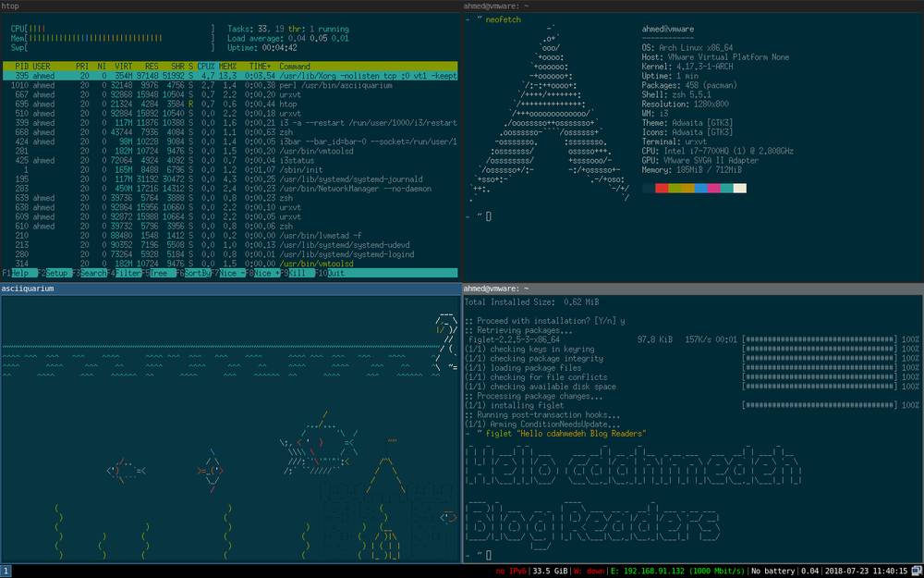Select the zsh process with PID 668

pyautogui.click(x=230, y=132)
